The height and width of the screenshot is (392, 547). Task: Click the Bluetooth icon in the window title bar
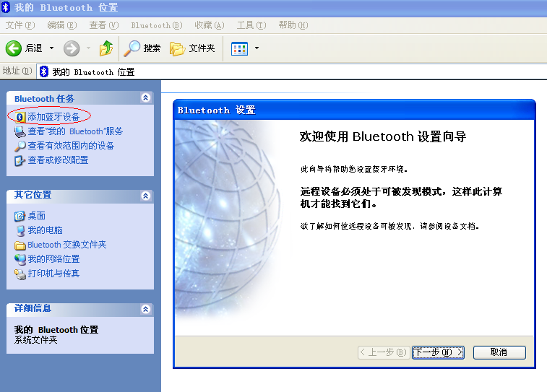coord(6,7)
